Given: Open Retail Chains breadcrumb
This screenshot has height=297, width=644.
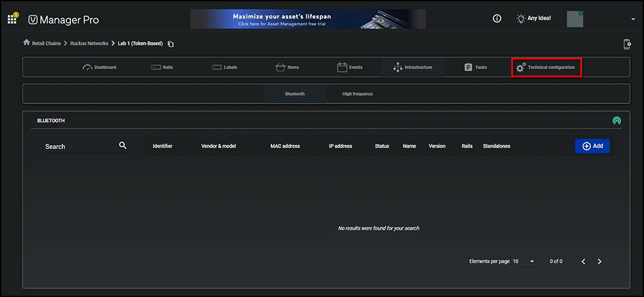Looking at the screenshot, I should (x=46, y=43).
